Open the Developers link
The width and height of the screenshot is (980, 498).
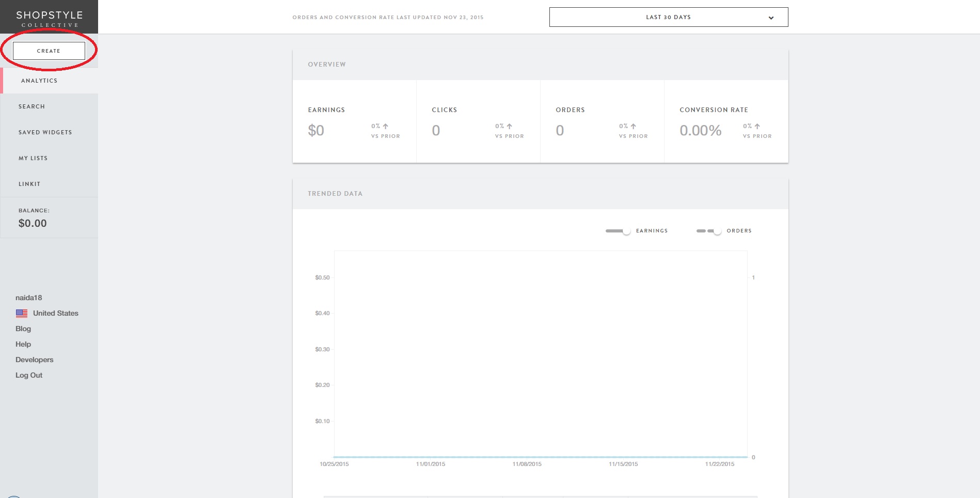click(x=35, y=360)
